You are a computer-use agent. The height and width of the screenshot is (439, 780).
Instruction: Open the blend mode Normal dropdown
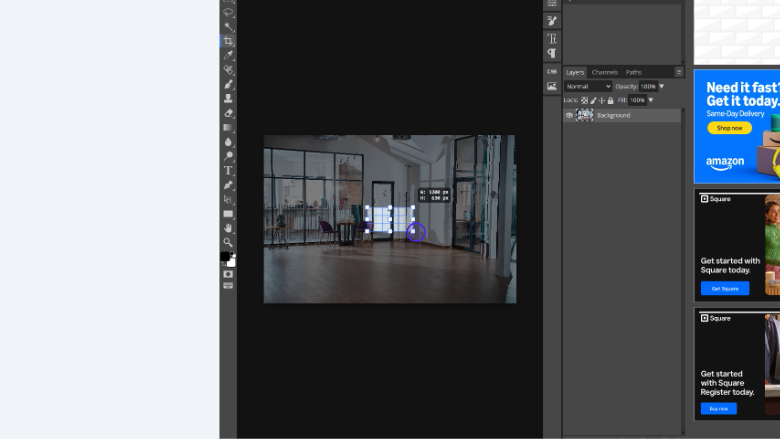[x=588, y=86]
